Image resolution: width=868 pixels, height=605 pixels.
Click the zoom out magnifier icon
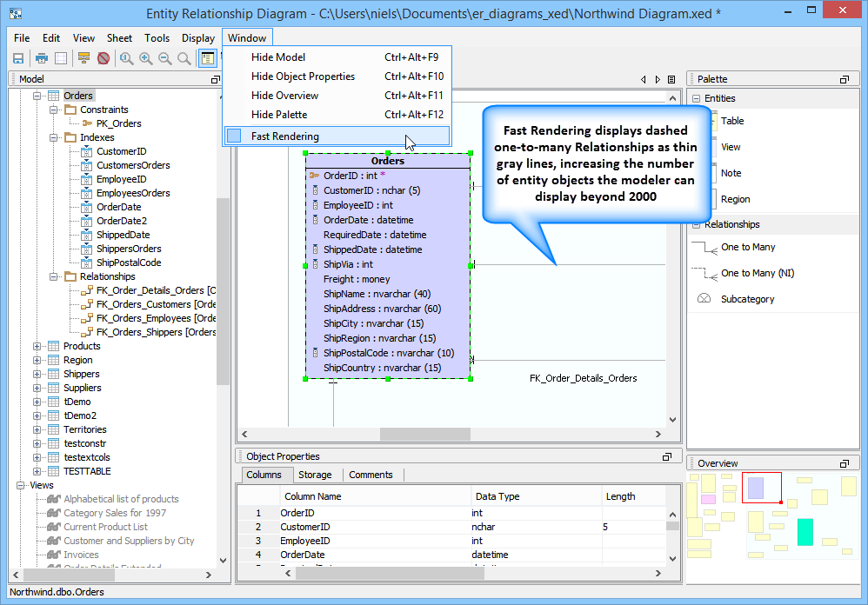165,58
